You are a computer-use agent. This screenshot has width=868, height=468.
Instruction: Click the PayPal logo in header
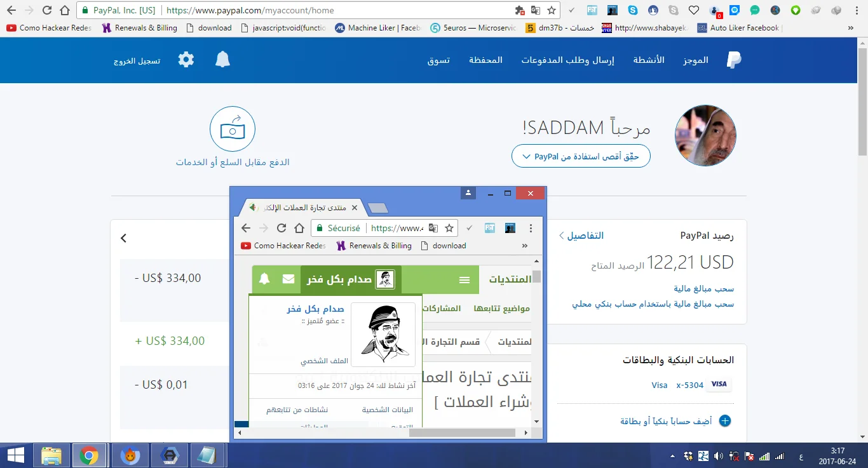point(734,60)
